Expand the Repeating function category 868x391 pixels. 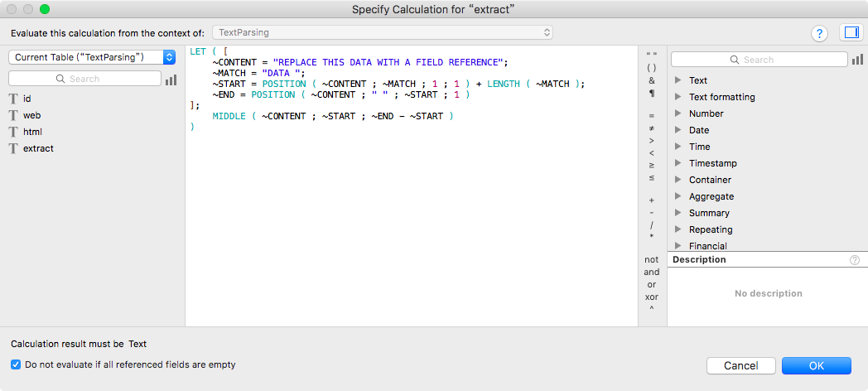pos(678,229)
